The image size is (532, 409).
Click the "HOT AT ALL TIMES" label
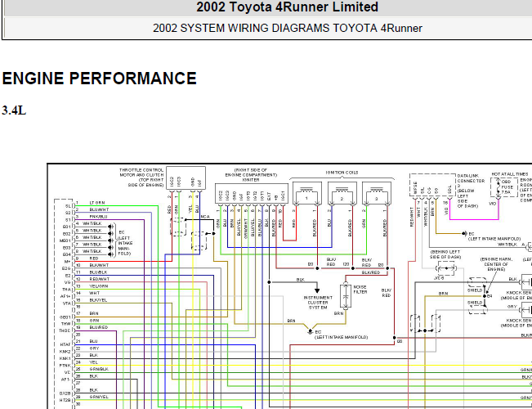[x=509, y=174]
